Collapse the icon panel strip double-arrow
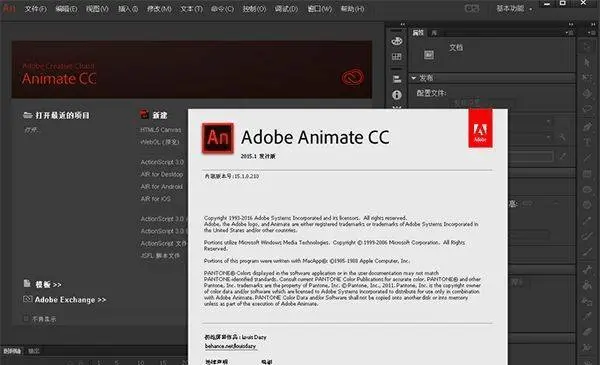The width and height of the screenshot is (600, 365). point(403,24)
